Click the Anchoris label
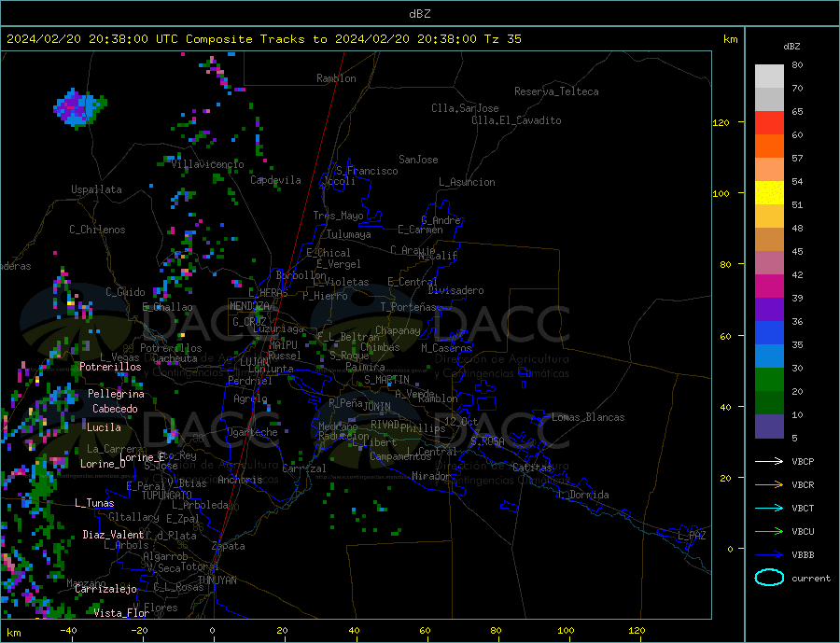 (240, 480)
